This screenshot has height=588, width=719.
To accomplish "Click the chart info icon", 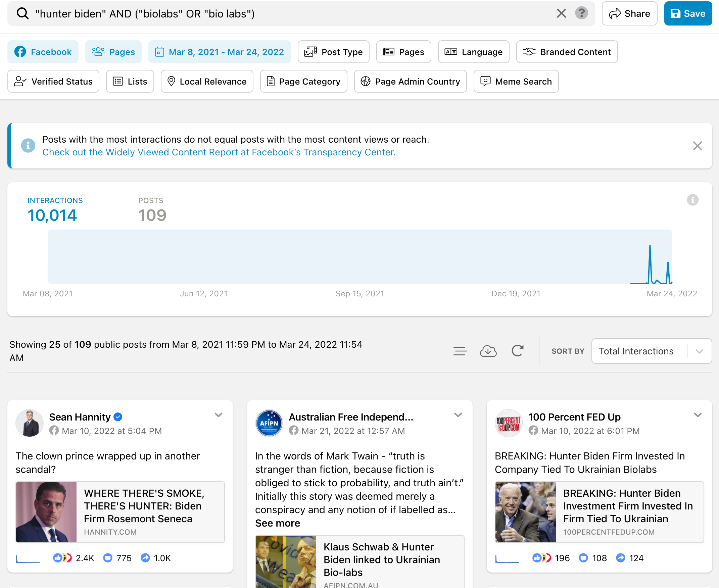I will point(692,200).
